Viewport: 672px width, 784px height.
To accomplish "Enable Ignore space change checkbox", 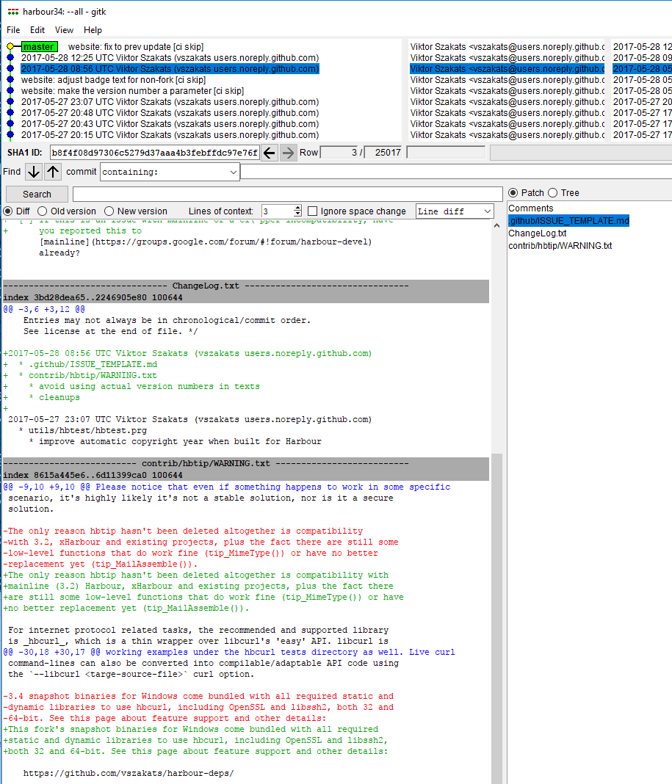I will 314,211.
